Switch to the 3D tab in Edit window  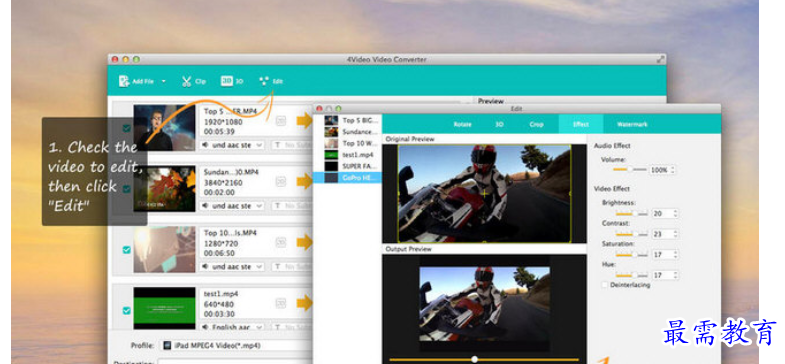click(x=499, y=124)
